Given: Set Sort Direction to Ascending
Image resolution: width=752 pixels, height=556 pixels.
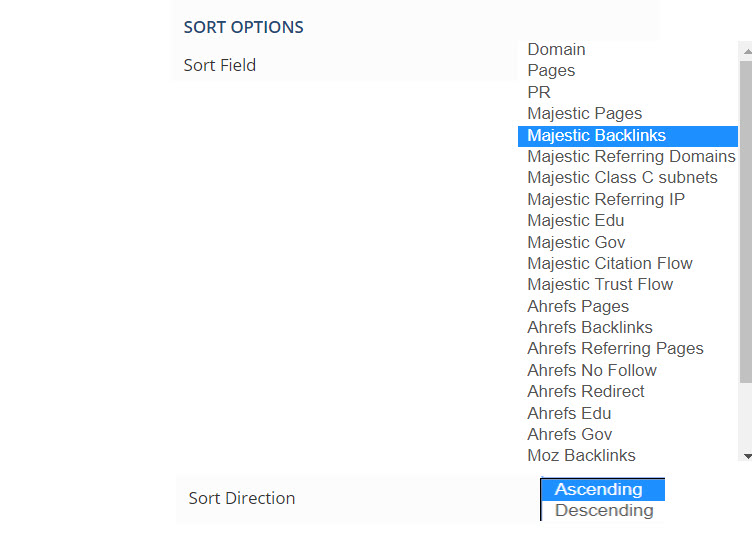Looking at the screenshot, I should tap(599, 489).
